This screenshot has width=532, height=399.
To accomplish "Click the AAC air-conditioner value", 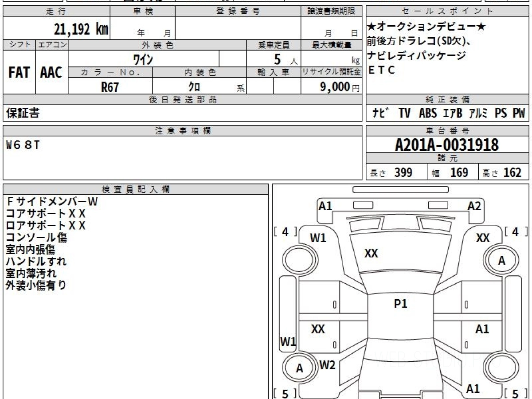I will tap(52, 73).
